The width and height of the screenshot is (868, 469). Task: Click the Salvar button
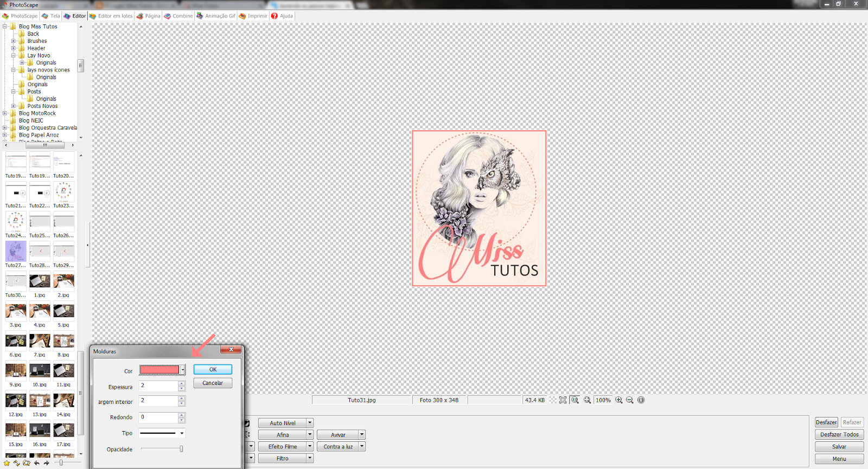tap(839, 447)
